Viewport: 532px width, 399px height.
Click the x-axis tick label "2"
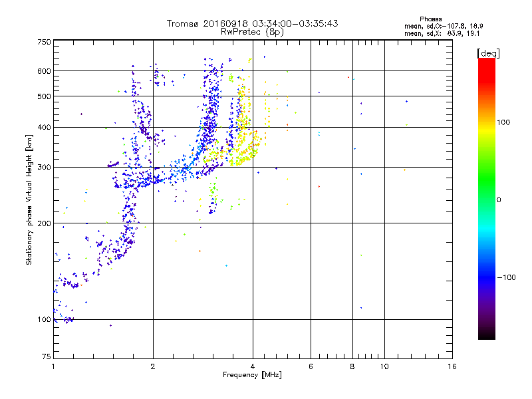pos(153,366)
